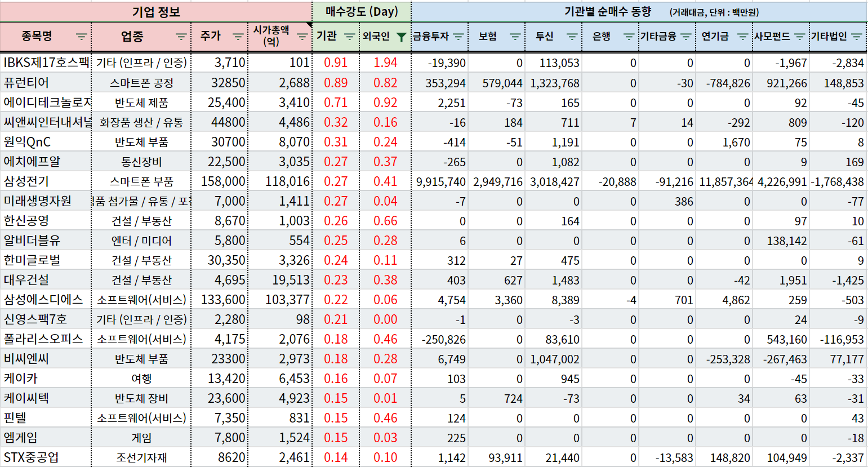The width and height of the screenshot is (868, 467).
Task: Select the red 1.94 foreign strength cell
Action: click(385, 63)
